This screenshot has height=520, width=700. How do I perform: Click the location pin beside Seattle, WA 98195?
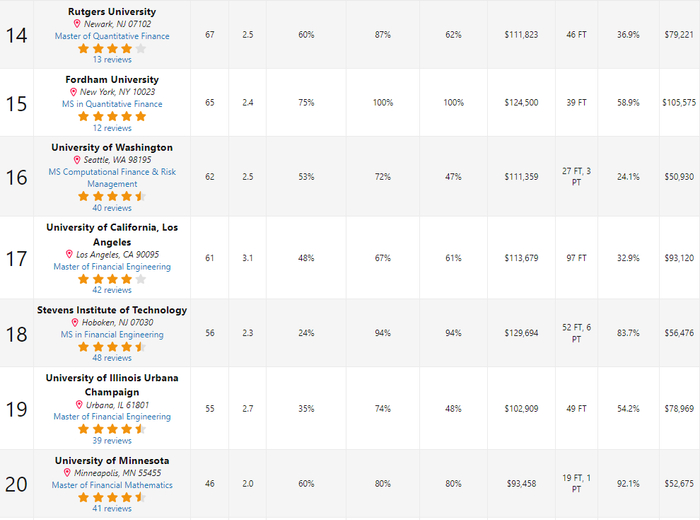pos(77,160)
